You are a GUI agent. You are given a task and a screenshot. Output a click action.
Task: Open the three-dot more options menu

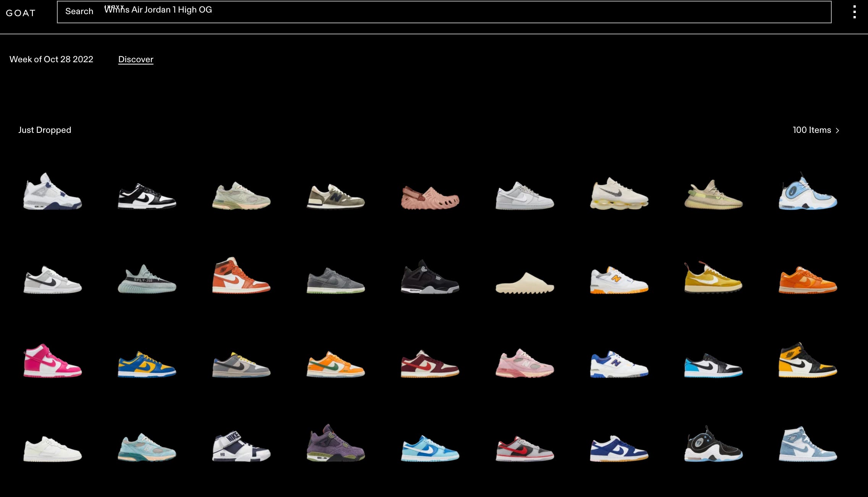coord(855,12)
